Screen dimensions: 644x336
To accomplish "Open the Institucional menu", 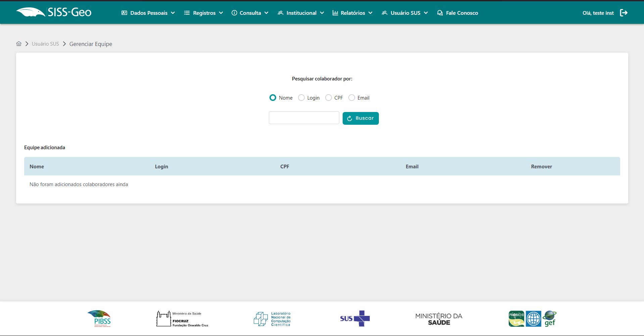I will tap(301, 13).
